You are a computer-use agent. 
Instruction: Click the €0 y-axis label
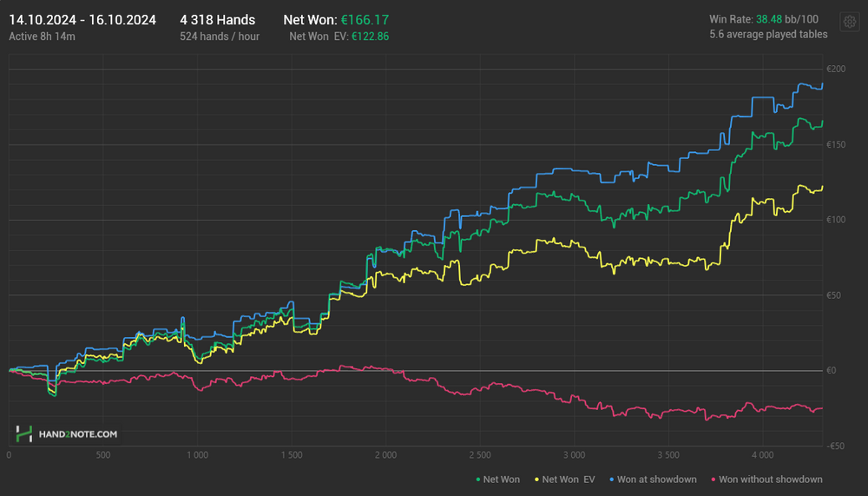point(832,371)
